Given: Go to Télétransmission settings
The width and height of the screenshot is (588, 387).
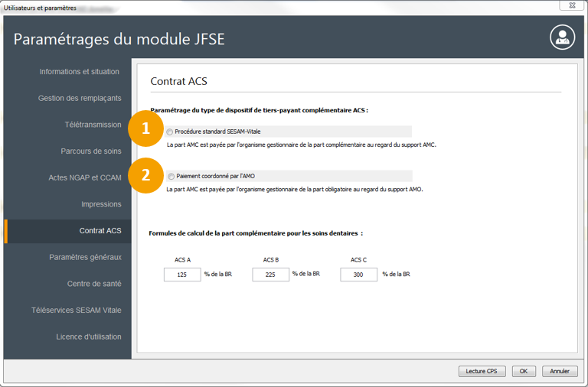Looking at the screenshot, I should (93, 125).
